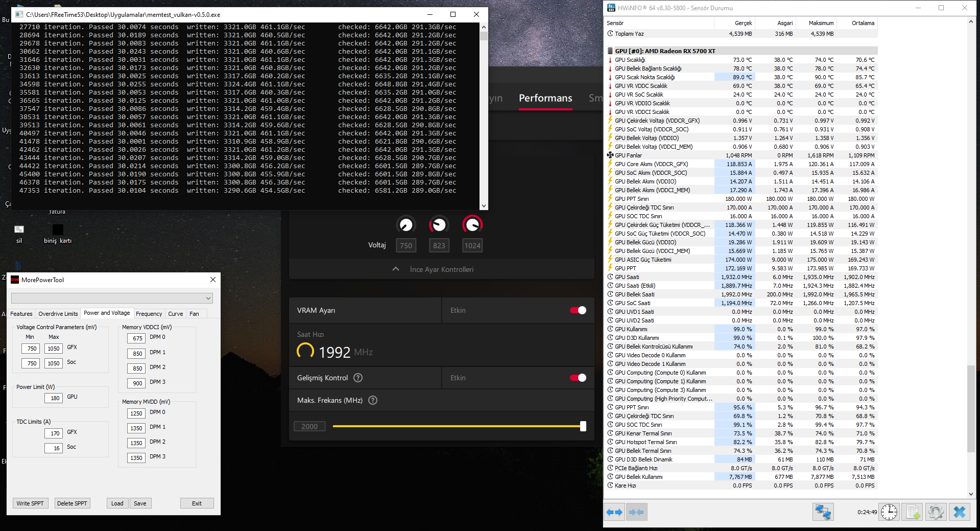
Task: Click the blue X close sensors icon
Action: tap(960, 512)
